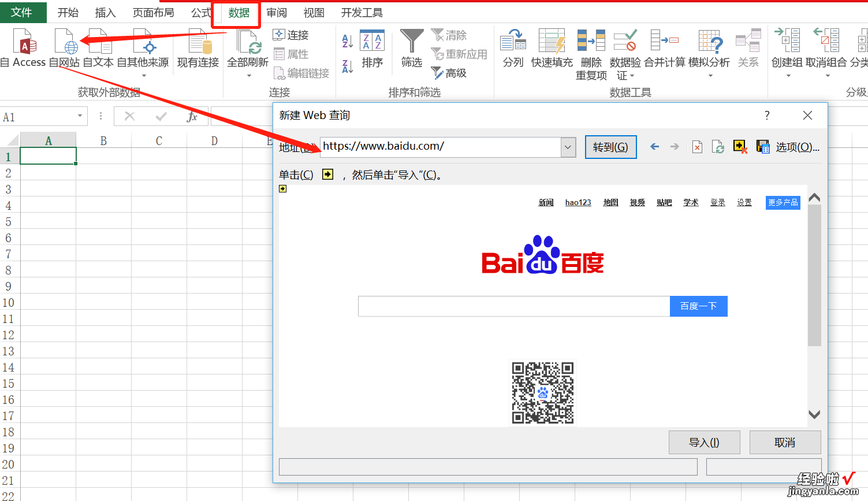The height and width of the screenshot is (501, 868).
Task: Open Consolidate (合并计算)
Action: 664,49
